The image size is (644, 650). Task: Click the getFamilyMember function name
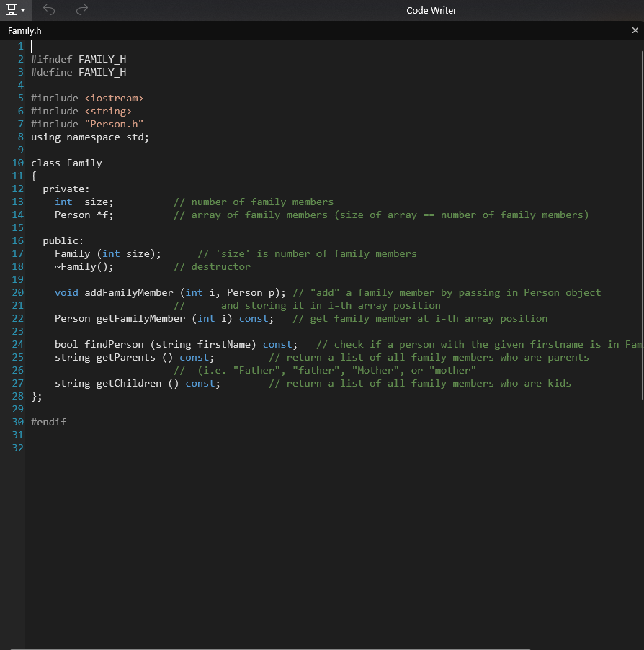[x=140, y=318]
